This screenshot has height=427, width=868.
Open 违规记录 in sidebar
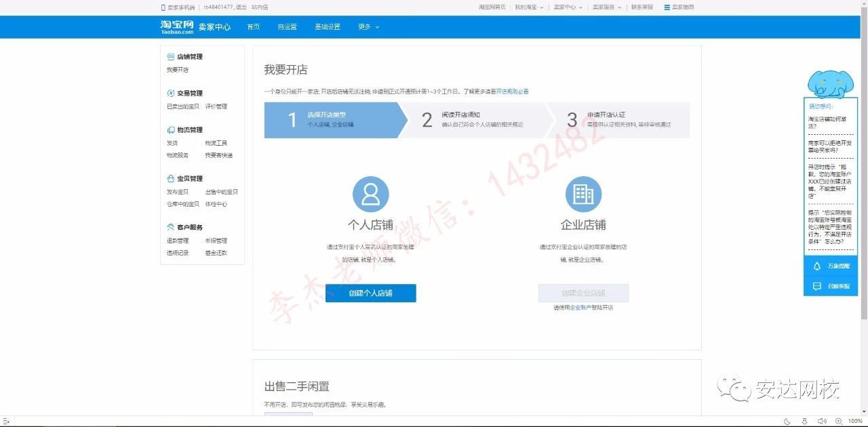pyautogui.click(x=178, y=253)
